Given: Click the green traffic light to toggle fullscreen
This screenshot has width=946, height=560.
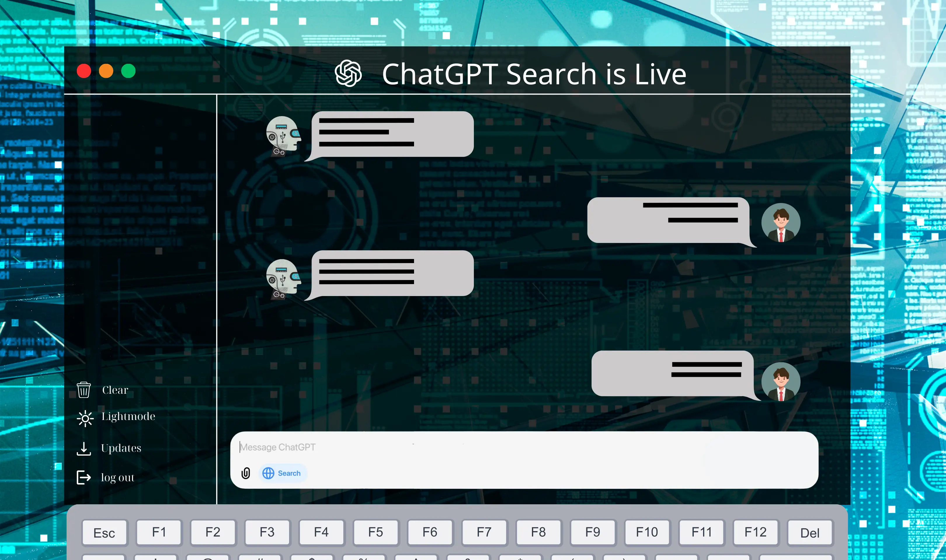Looking at the screenshot, I should pos(129,71).
